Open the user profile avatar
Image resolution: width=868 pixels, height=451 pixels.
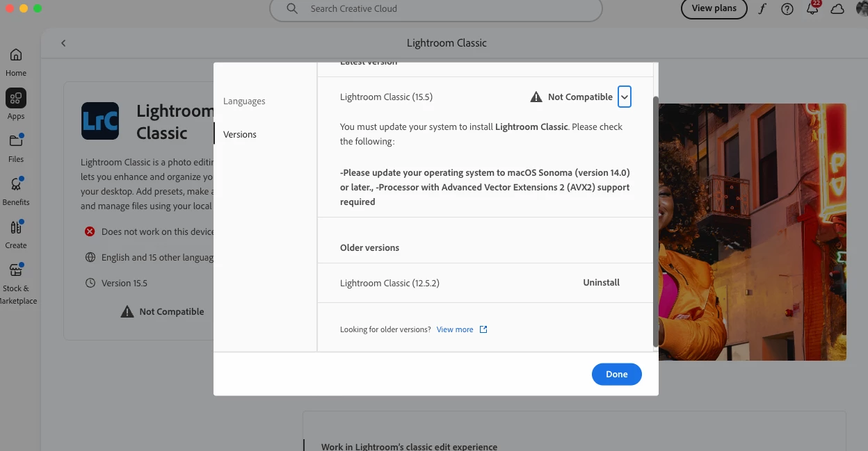click(861, 8)
